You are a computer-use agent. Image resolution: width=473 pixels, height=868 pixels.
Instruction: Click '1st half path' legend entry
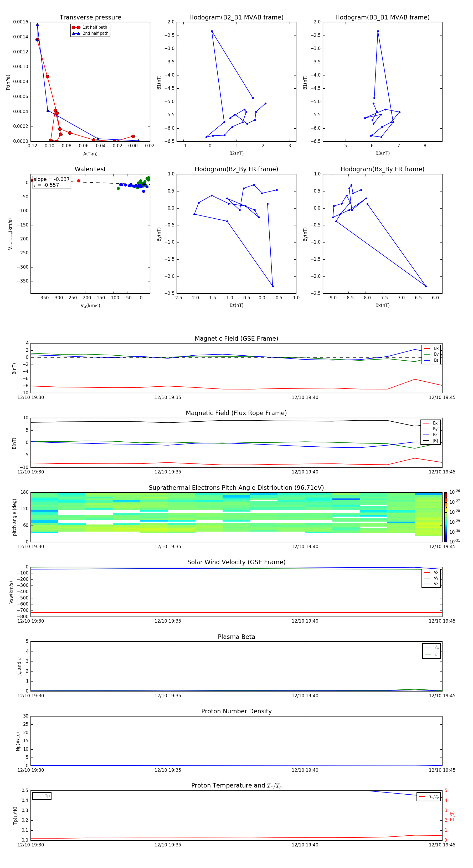point(90,27)
